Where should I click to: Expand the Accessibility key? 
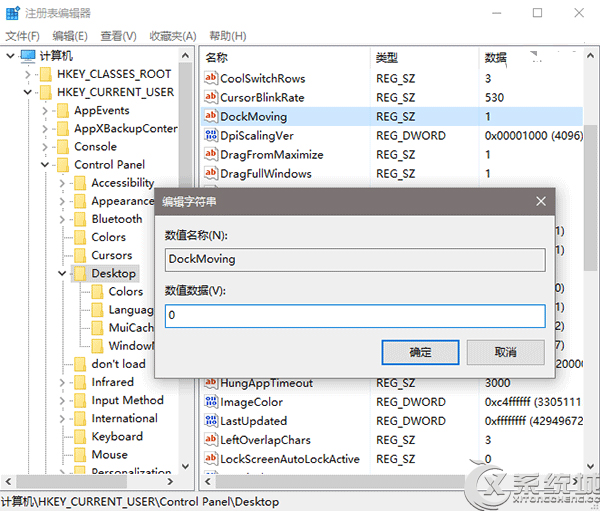point(62,183)
